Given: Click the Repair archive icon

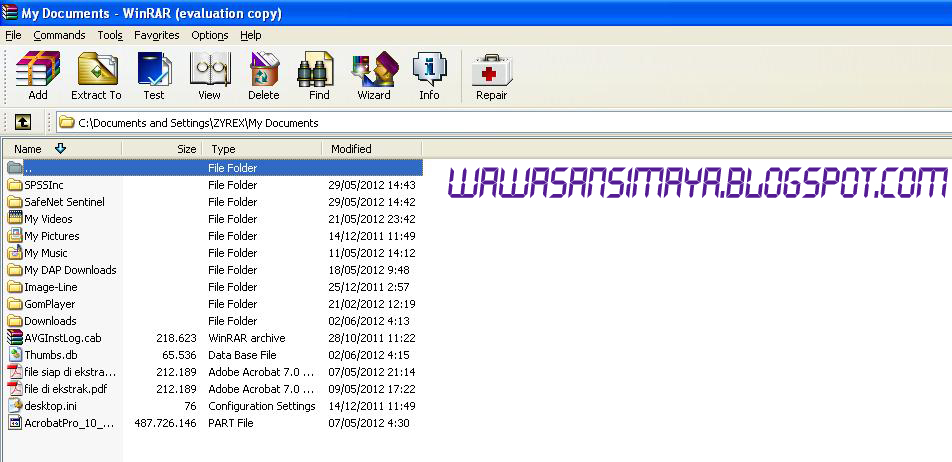Looking at the screenshot, I should [x=492, y=70].
